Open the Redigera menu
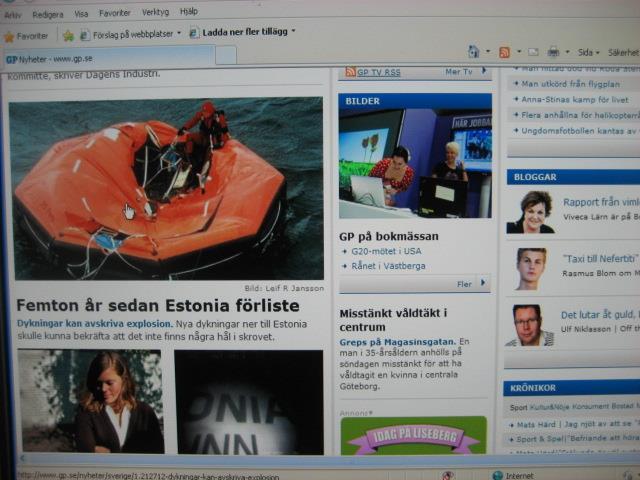640x480 pixels. [x=48, y=15]
